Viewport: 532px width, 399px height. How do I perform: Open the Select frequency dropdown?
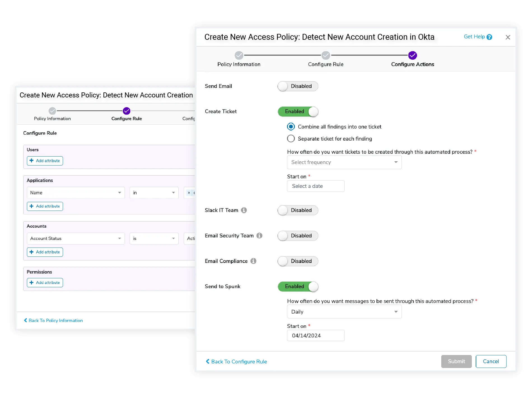[x=344, y=162]
